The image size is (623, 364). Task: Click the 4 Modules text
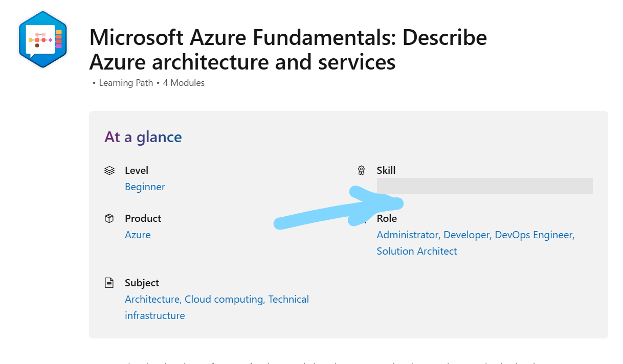tap(184, 83)
